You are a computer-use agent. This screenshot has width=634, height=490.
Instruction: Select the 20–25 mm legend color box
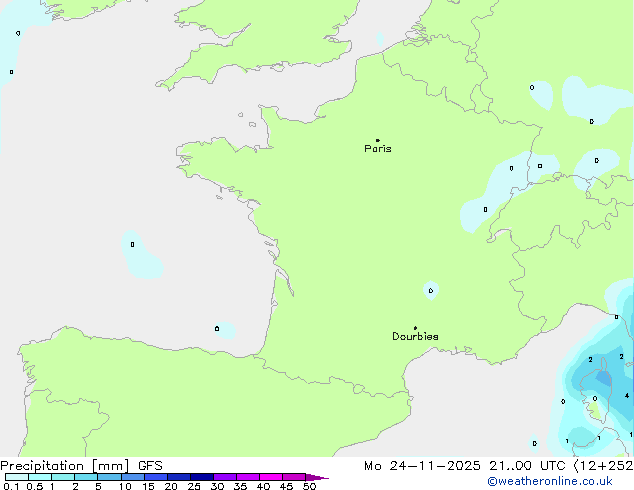click(179, 477)
